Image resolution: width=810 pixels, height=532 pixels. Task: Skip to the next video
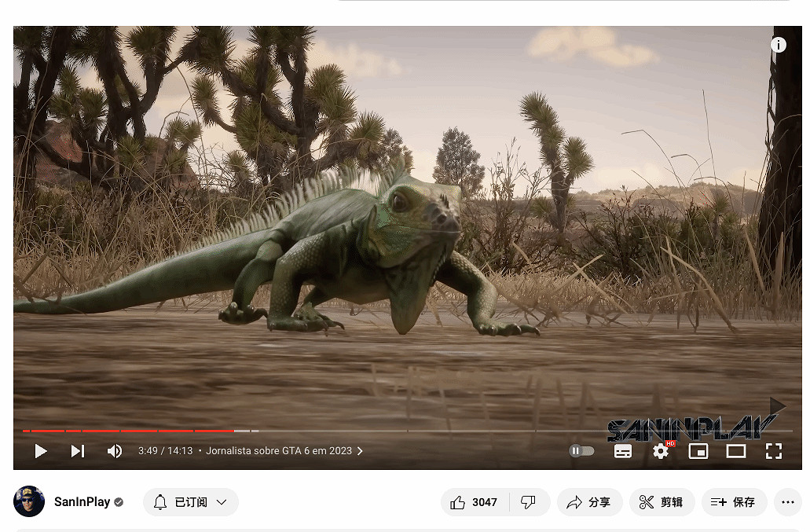(x=77, y=451)
